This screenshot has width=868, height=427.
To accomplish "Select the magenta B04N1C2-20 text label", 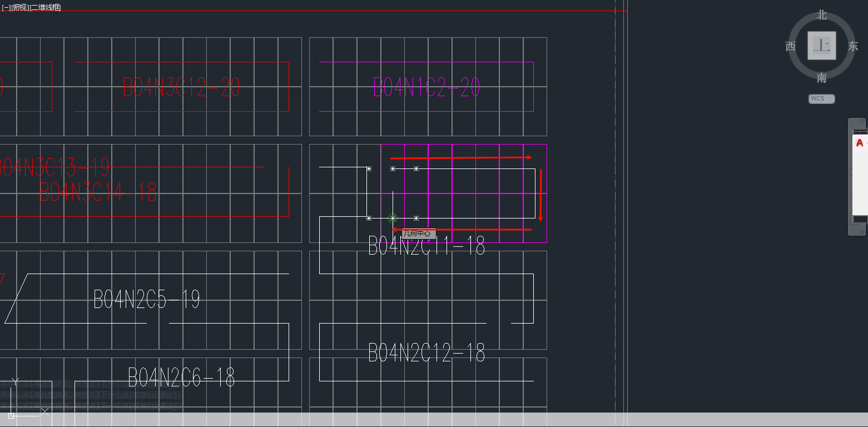I will click(426, 88).
